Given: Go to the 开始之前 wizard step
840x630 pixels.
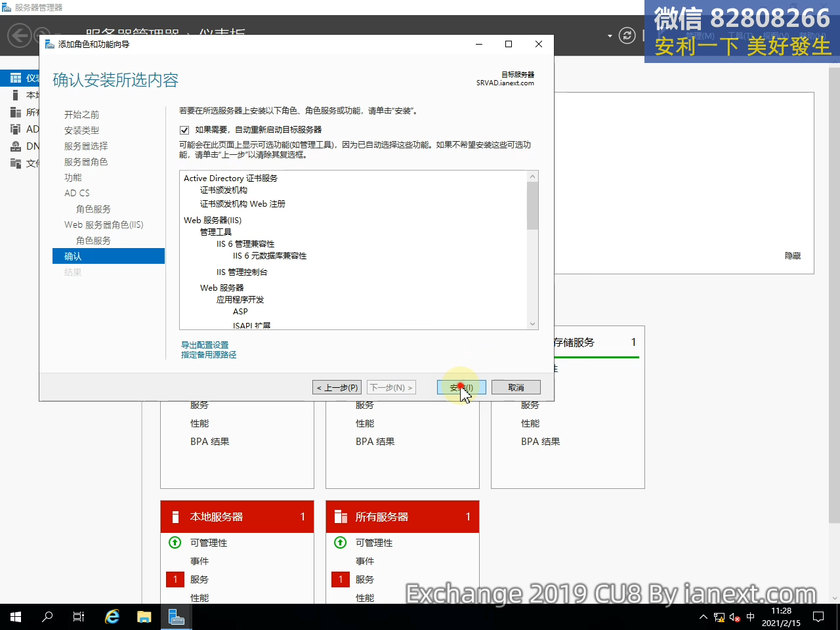Looking at the screenshot, I should (81, 115).
